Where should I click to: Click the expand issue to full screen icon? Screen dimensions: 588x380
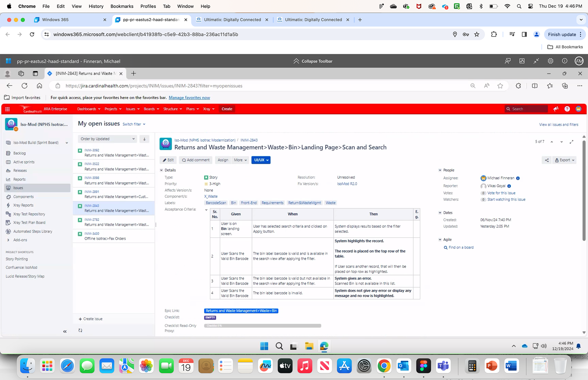[x=571, y=142]
